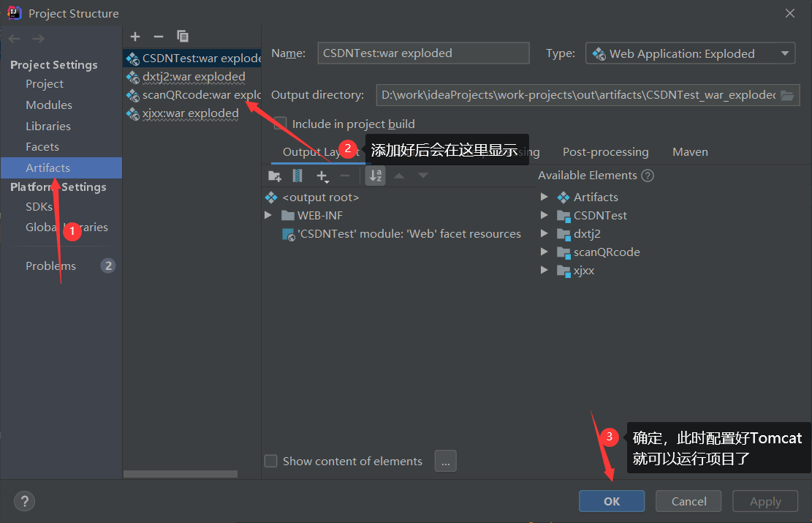
Task: Click the xjxx module folder icon
Action: (x=564, y=271)
